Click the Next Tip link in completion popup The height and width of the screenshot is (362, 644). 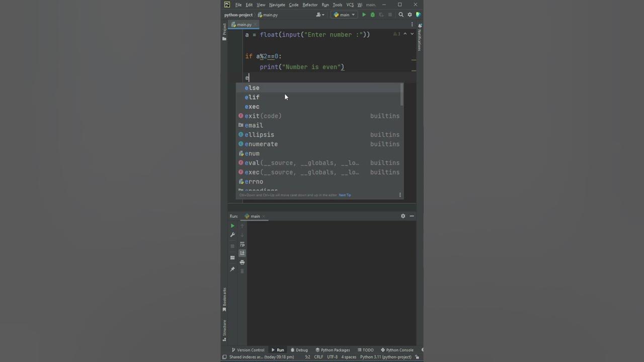pos(345,195)
